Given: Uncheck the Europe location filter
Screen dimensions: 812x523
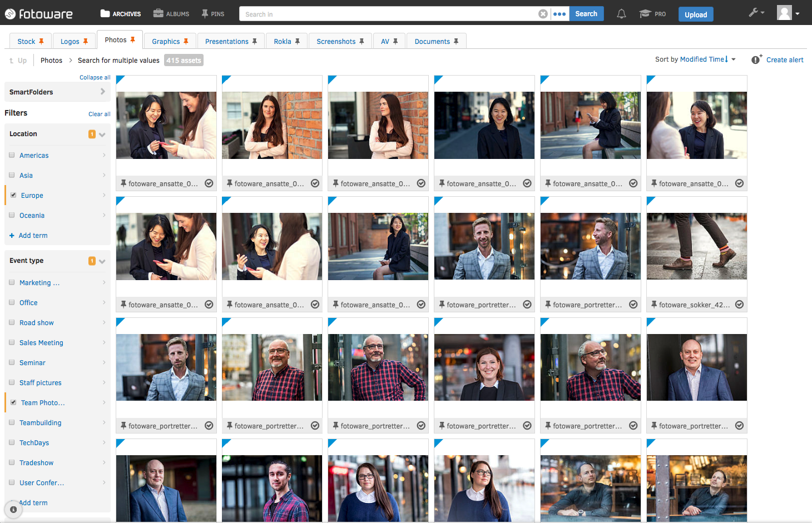Looking at the screenshot, I should click(x=12, y=195).
